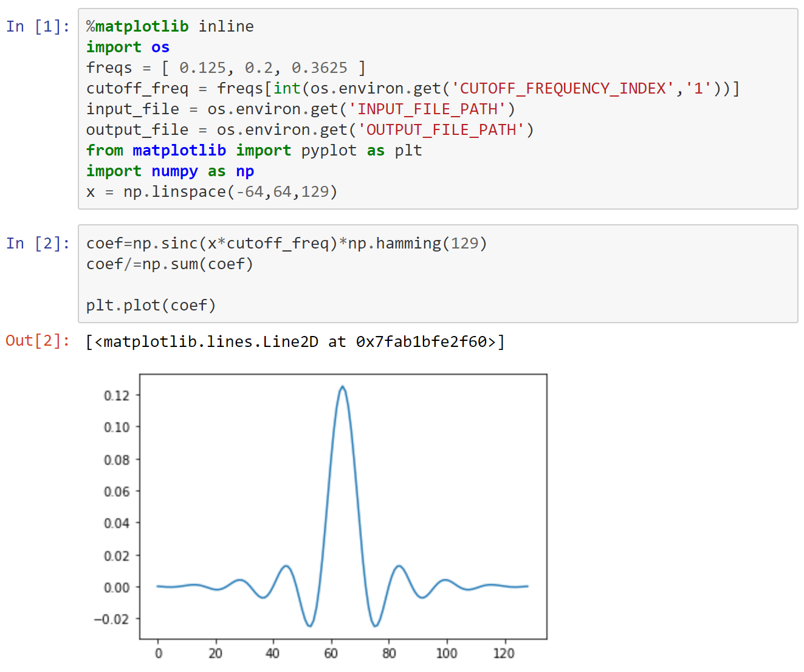Screen dimensions: 804x672
Task: Click the −0.02 y-axis tick label
Action: point(111,619)
